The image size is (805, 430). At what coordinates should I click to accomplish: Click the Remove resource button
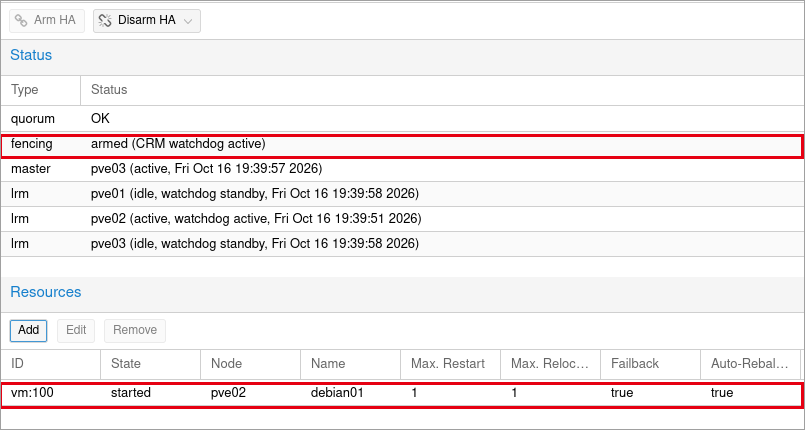(x=135, y=330)
